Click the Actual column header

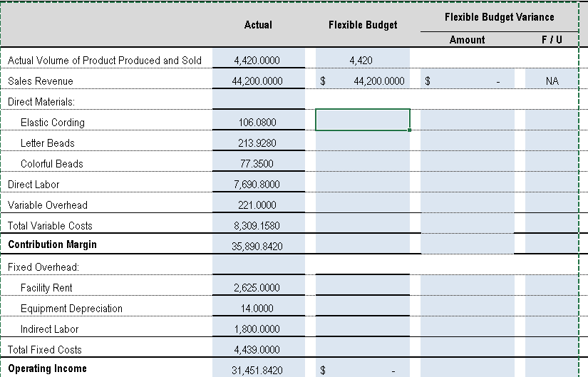pyautogui.click(x=258, y=25)
